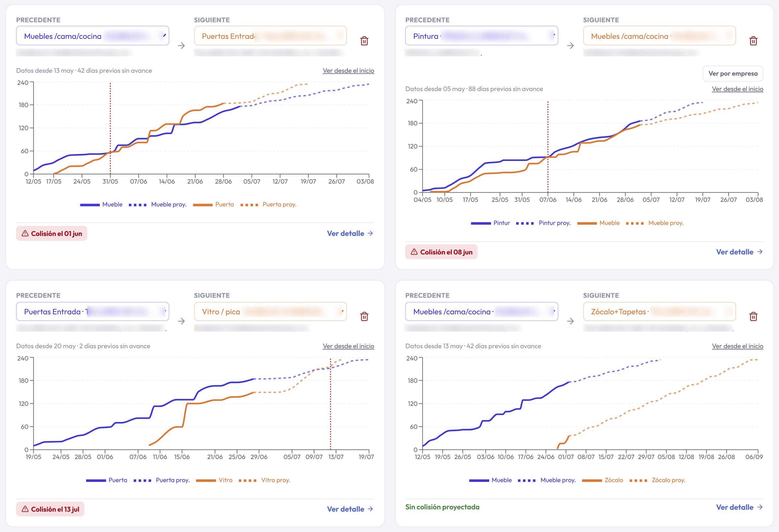Click collision marker line near 13/07

coord(330,403)
